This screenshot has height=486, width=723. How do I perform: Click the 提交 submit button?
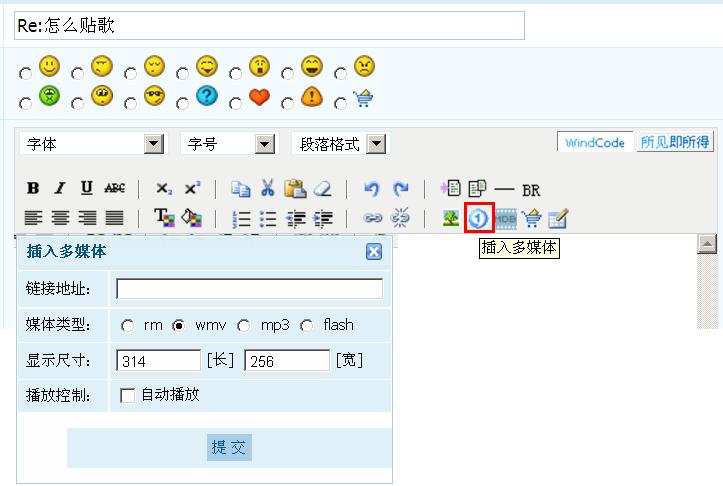pyautogui.click(x=229, y=447)
